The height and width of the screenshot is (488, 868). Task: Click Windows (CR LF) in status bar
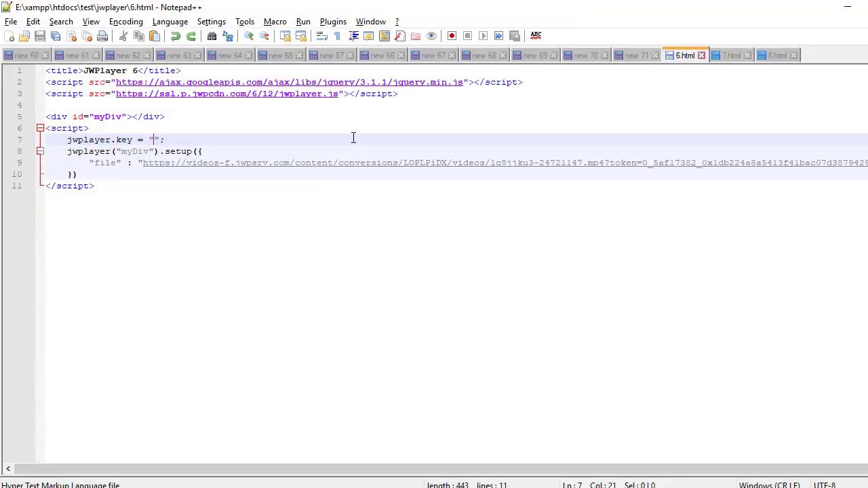769,485
